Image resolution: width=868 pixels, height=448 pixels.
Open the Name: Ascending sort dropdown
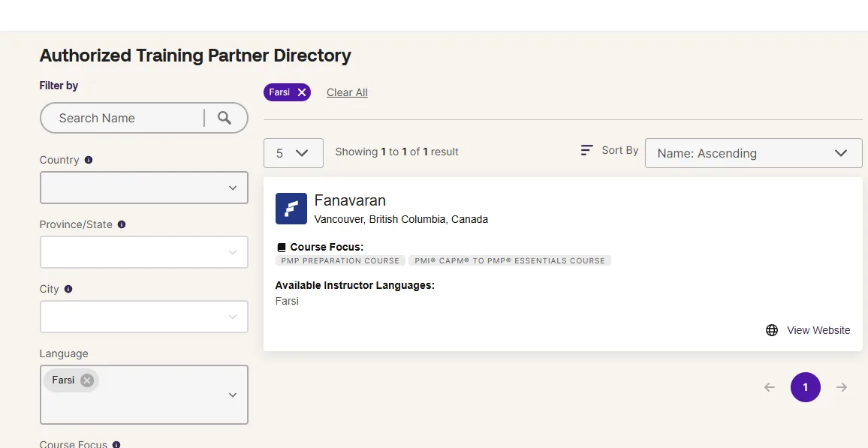[753, 153]
